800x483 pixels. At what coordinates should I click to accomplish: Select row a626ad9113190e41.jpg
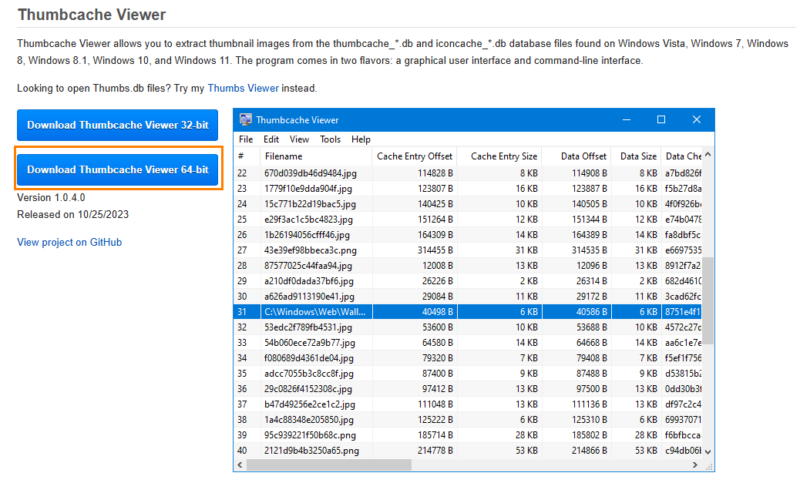coord(468,296)
